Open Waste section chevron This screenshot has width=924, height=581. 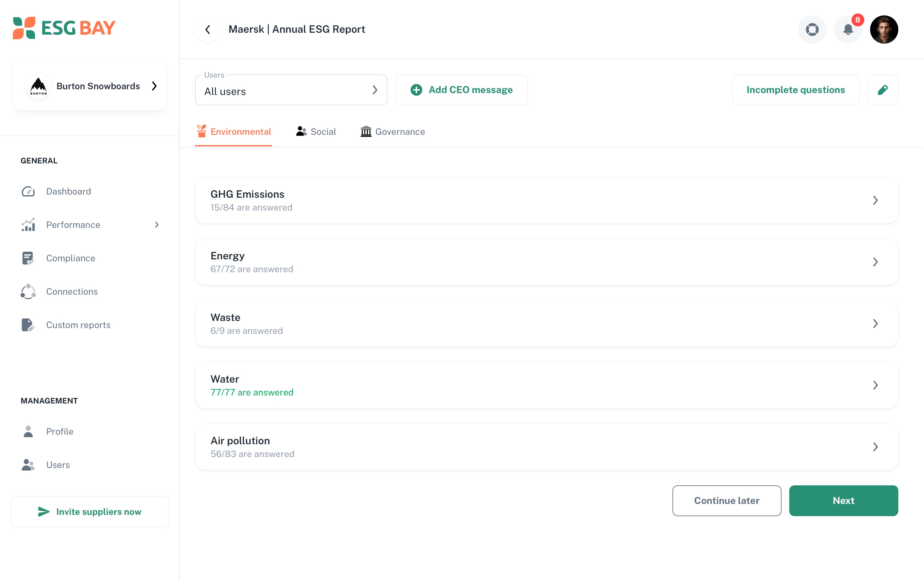[875, 324]
